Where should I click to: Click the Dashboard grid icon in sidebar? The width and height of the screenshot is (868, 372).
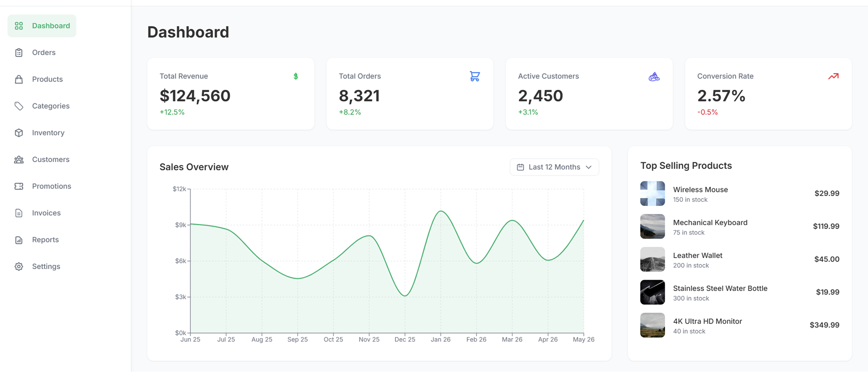(x=19, y=26)
